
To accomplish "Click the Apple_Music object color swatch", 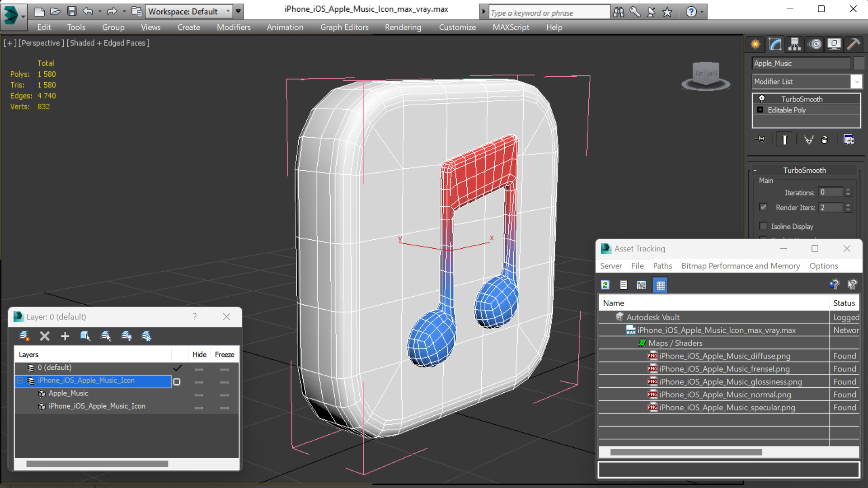I will tap(859, 63).
